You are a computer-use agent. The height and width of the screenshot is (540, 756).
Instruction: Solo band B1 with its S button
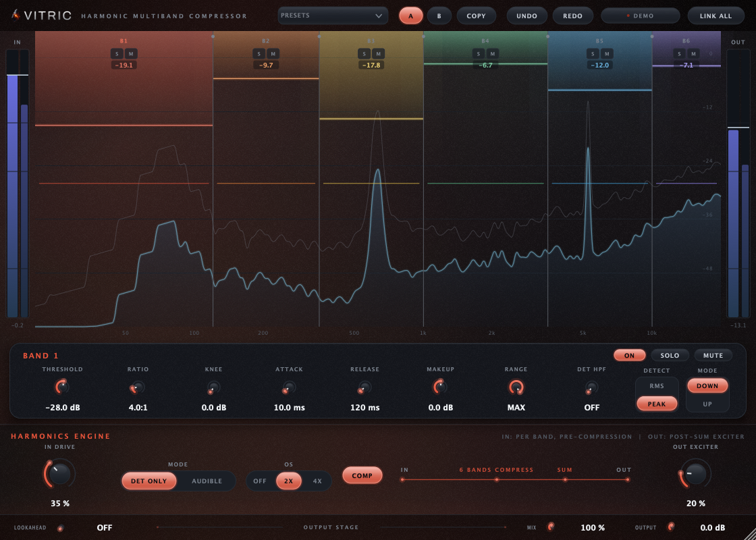(x=117, y=53)
